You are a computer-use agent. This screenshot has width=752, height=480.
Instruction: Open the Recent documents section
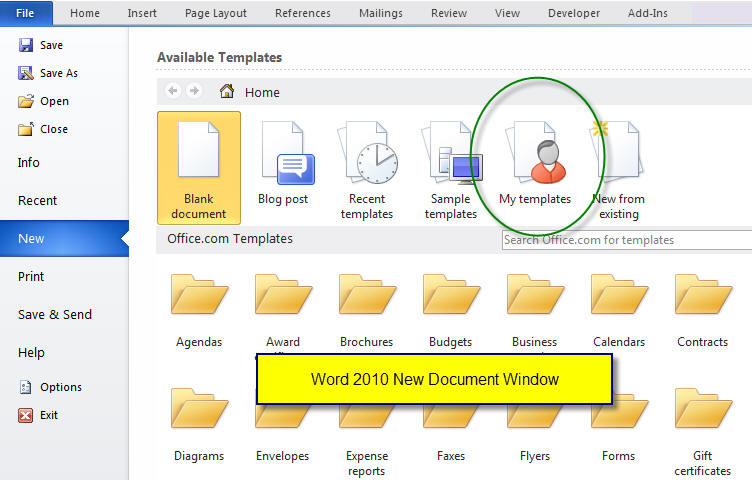point(37,200)
